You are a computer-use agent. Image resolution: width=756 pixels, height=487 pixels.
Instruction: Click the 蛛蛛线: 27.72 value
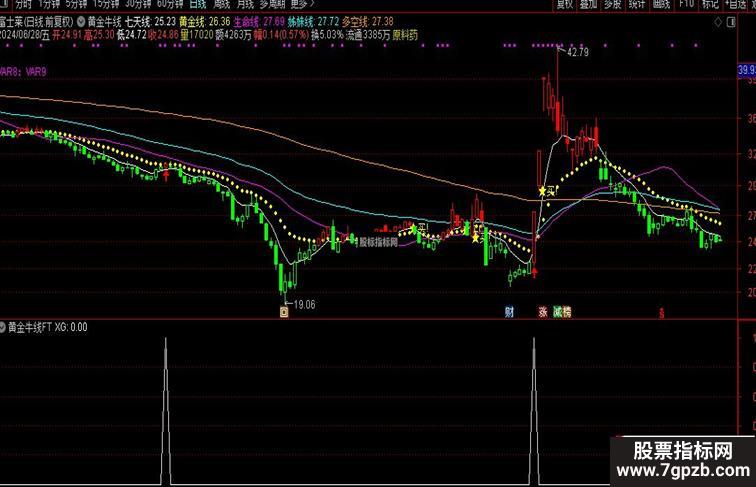pyautogui.click(x=313, y=22)
